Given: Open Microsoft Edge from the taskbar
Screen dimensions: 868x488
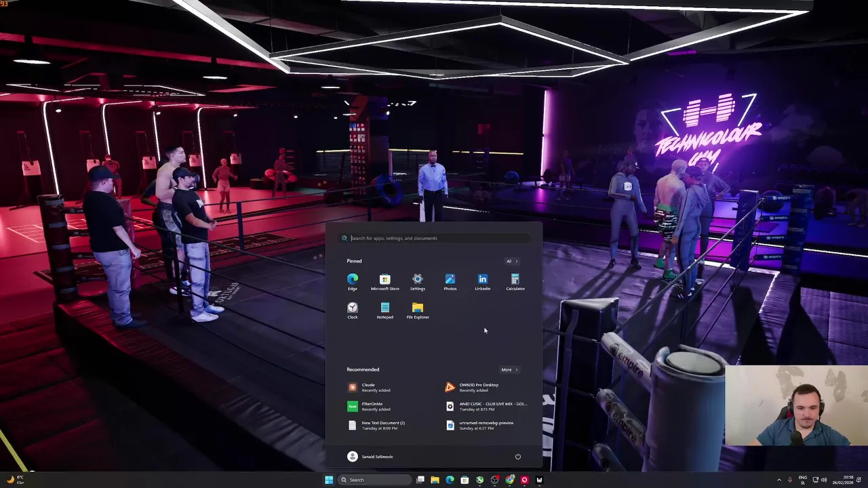Looking at the screenshot, I should coord(450,480).
